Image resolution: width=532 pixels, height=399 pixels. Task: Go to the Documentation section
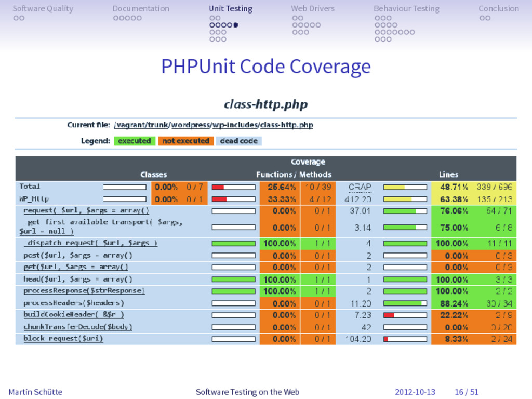click(x=141, y=8)
